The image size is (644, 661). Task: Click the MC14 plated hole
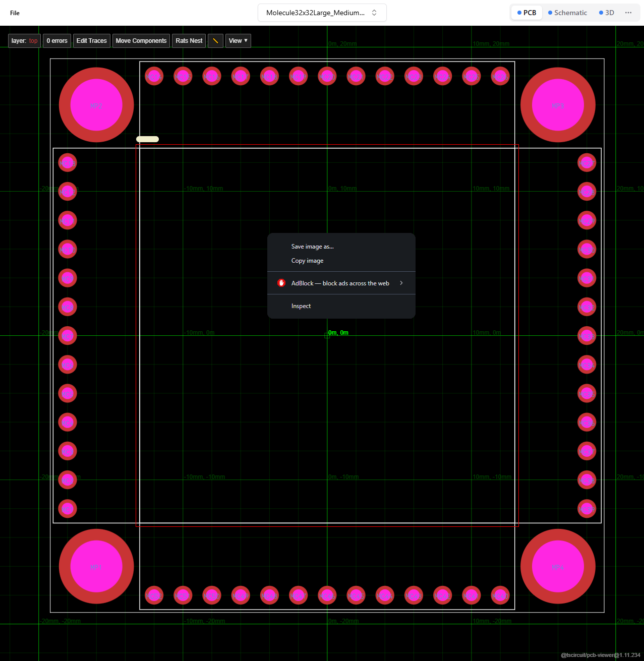point(154,76)
